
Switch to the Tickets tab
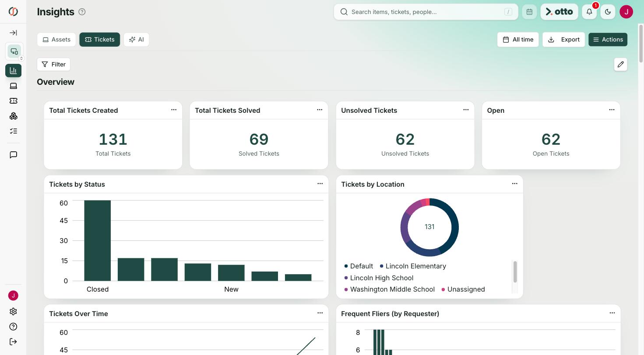[x=99, y=39]
